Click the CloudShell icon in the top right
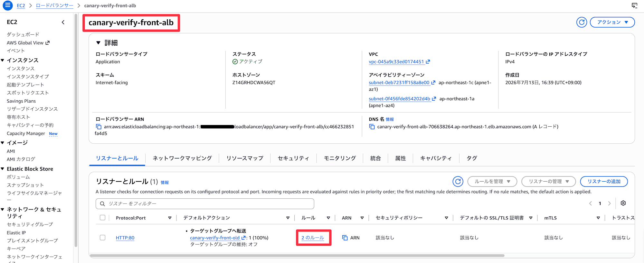 point(634,5)
